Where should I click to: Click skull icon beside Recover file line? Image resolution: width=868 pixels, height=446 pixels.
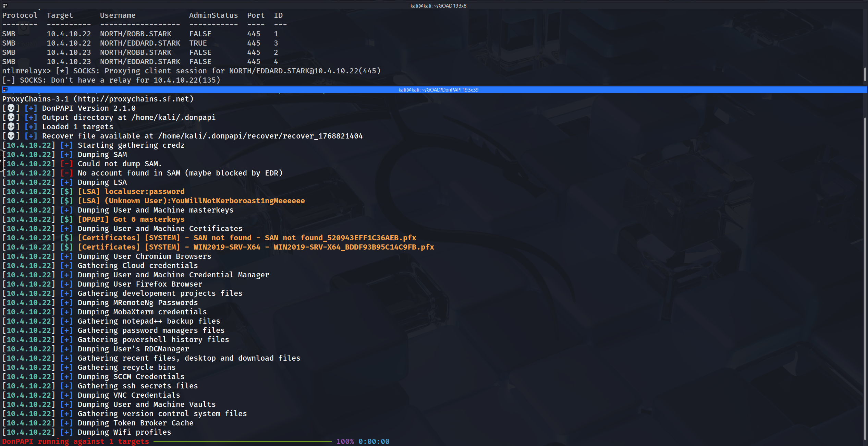coord(11,136)
